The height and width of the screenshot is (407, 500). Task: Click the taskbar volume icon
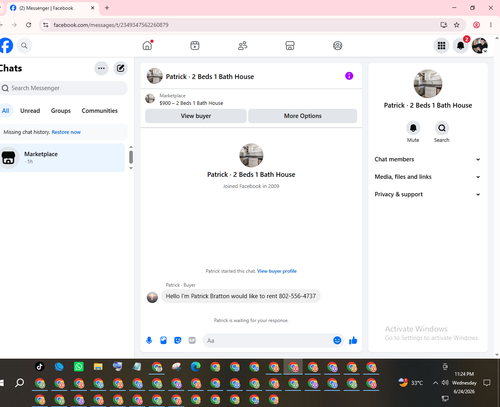pyautogui.click(x=445, y=383)
